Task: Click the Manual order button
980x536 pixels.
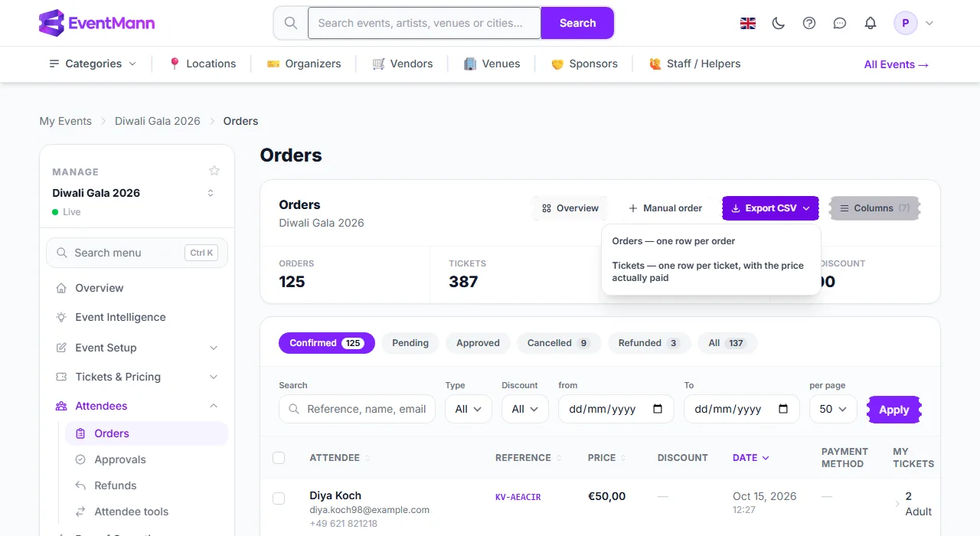Action: 665,208
